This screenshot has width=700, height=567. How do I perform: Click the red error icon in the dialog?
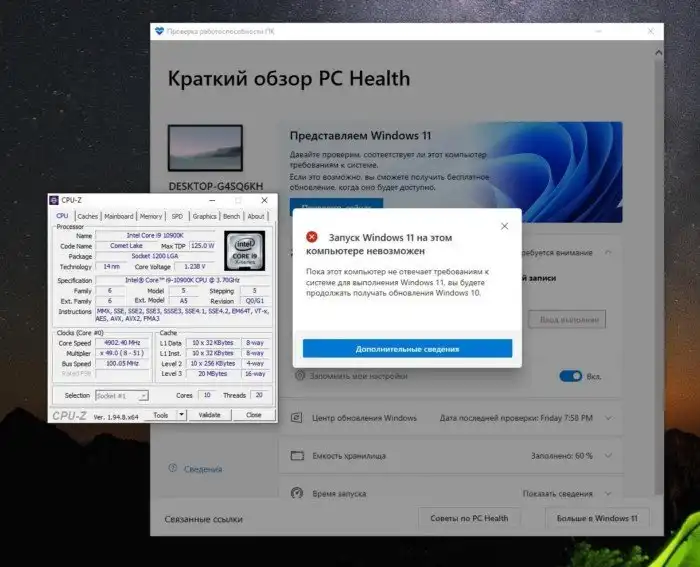click(x=311, y=237)
